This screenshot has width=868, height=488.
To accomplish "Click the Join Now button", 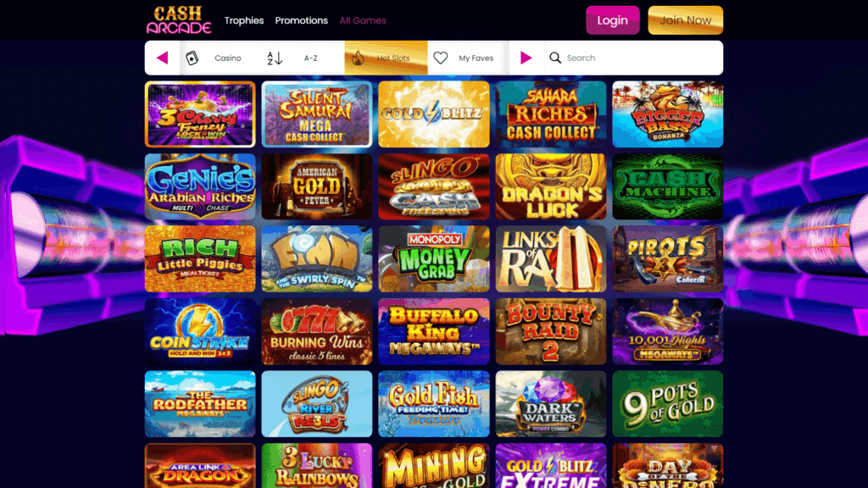I will (x=685, y=20).
